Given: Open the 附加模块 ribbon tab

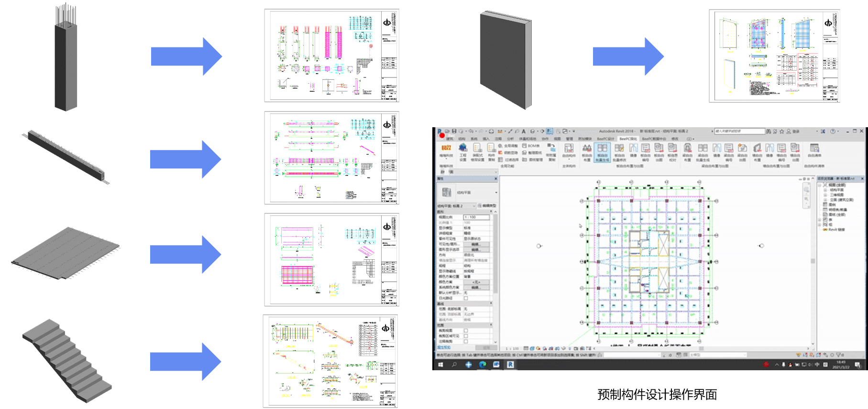Looking at the screenshot, I should pyautogui.click(x=585, y=139).
